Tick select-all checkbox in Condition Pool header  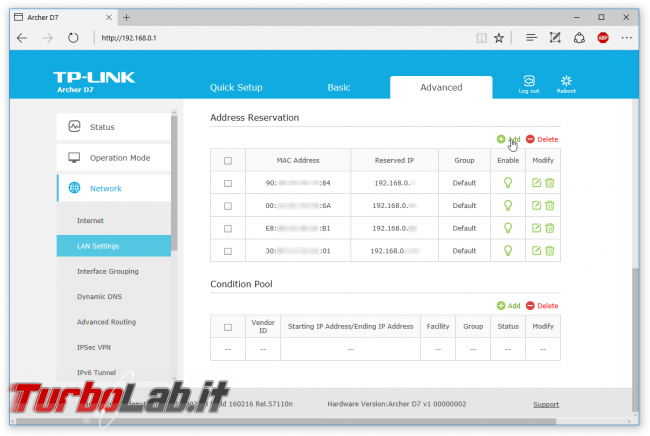click(228, 327)
